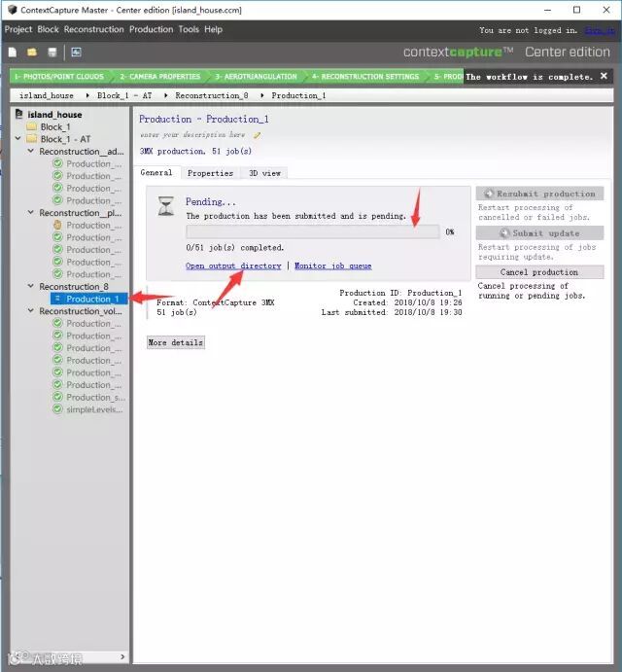Open the Tools menu
This screenshot has height=672, width=622.
coord(189,29)
